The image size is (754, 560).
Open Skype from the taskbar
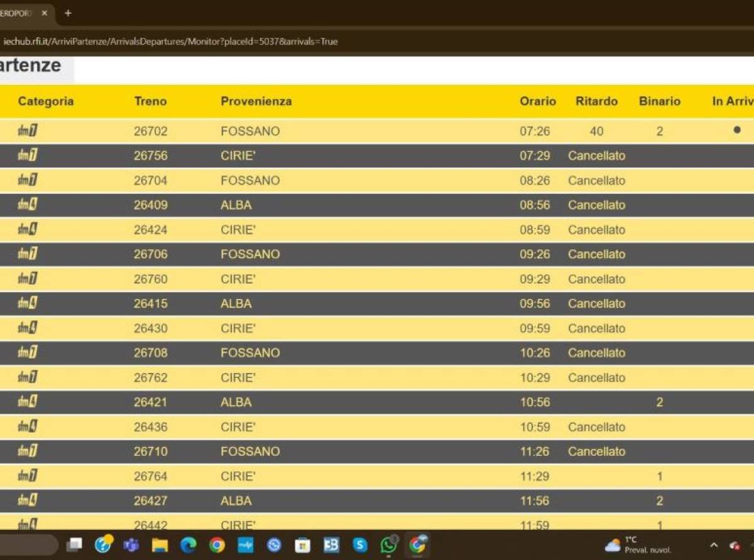(x=360, y=545)
